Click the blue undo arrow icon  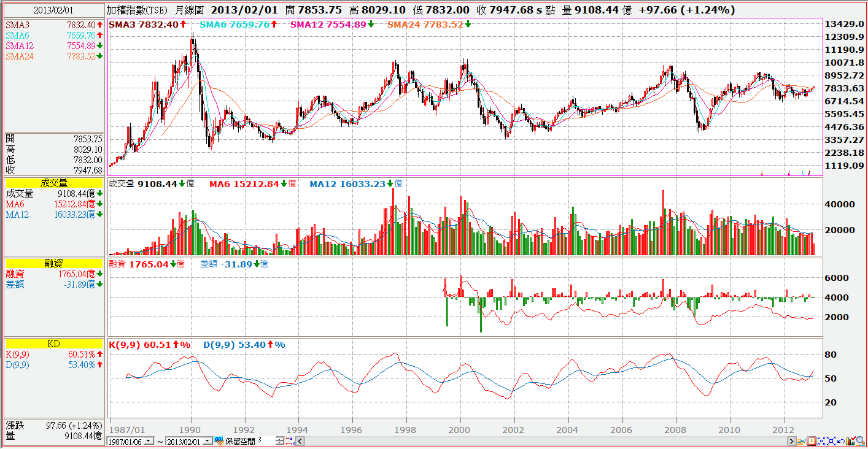(841, 441)
